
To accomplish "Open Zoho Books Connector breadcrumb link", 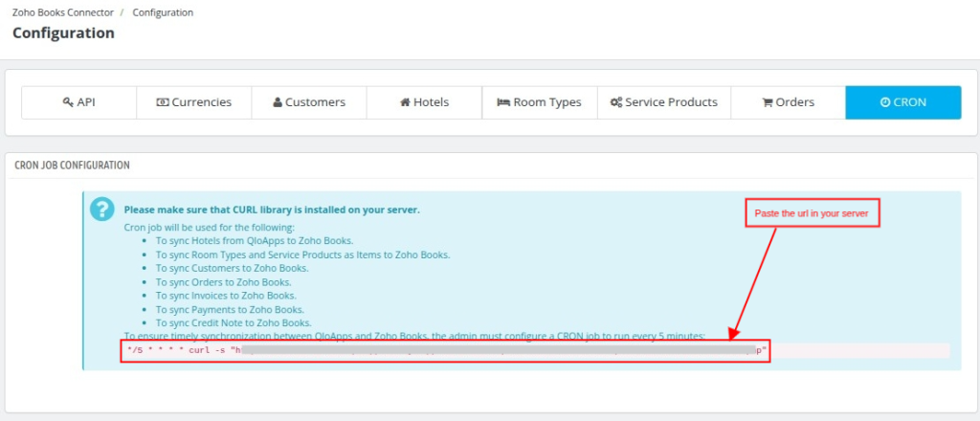I will click(63, 12).
